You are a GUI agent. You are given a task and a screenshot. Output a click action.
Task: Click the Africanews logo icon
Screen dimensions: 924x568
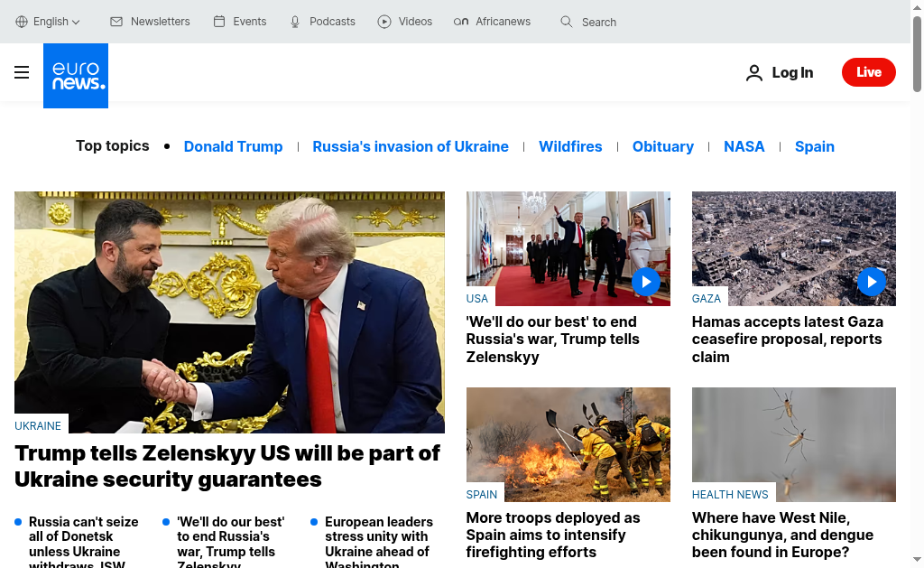(461, 22)
